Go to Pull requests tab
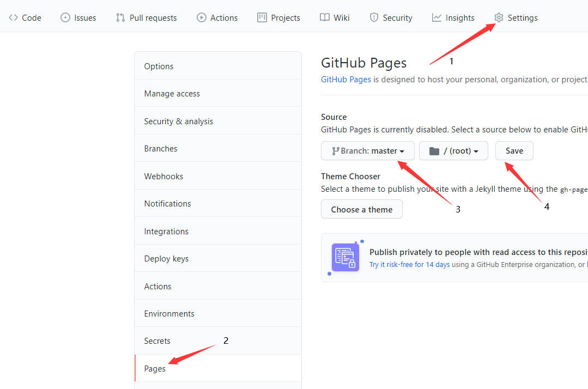Image resolution: width=588 pixels, height=389 pixels. coord(146,17)
